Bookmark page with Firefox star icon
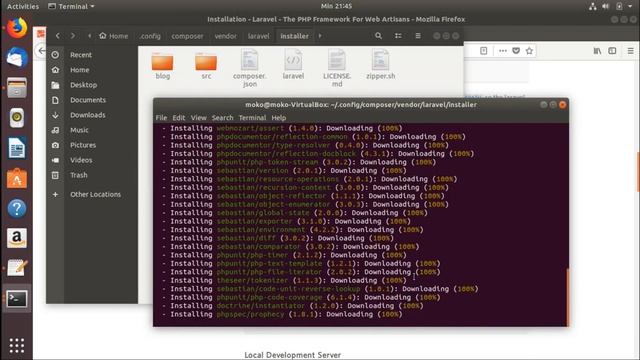The height and width of the screenshot is (360, 640). point(529,51)
